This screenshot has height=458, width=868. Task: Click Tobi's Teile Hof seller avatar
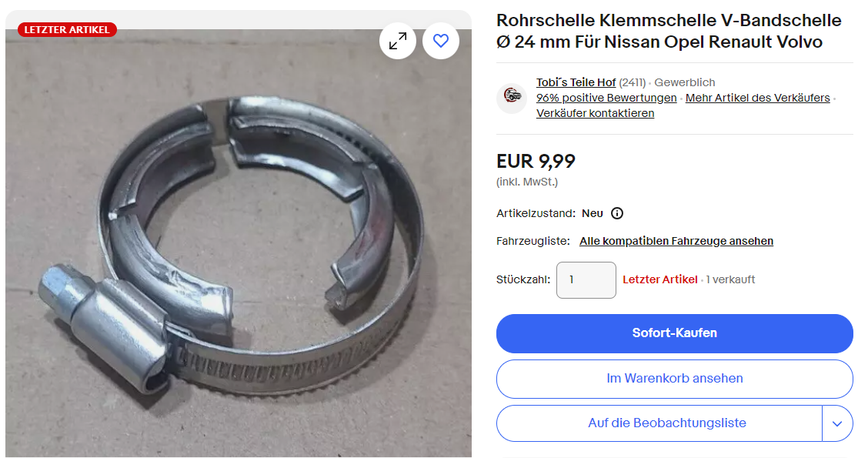pos(512,98)
